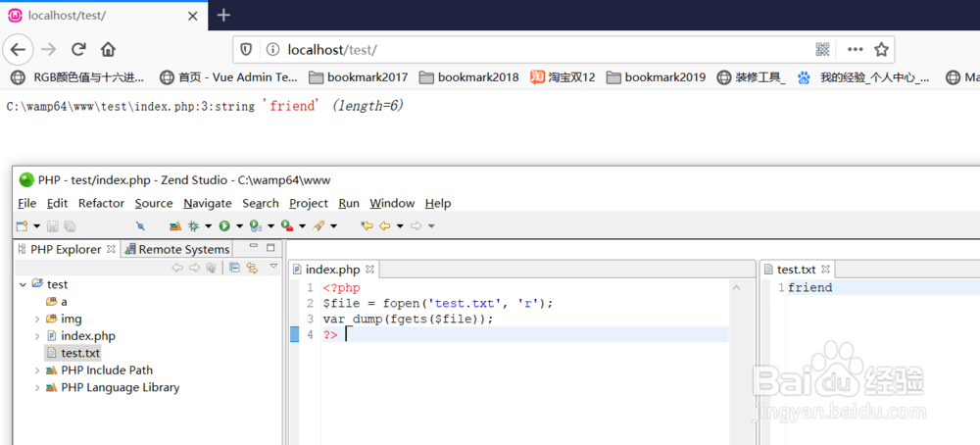The width and height of the screenshot is (980, 445).
Task: Open the PHP Explorer view menu triangle
Action: tap(273, 267)
